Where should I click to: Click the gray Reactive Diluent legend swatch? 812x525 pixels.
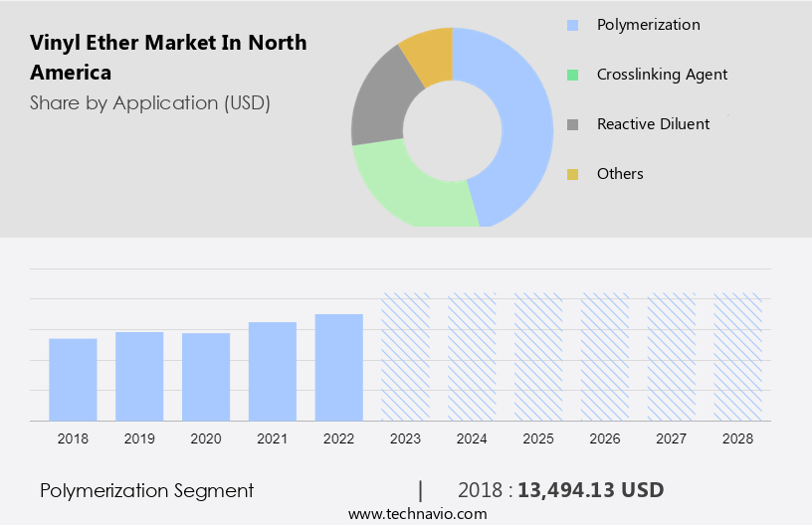pos(572,124)
